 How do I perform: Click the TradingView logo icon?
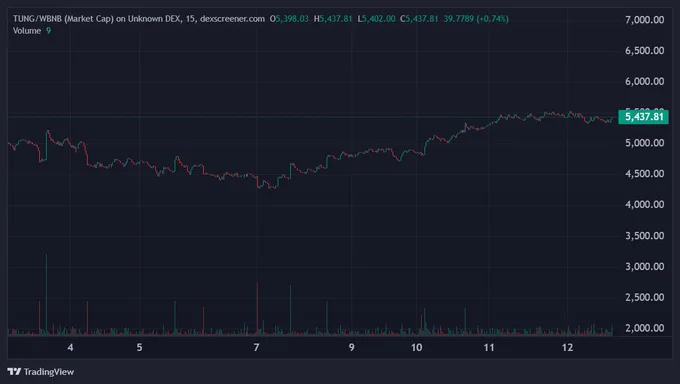(x=14, y=371)
